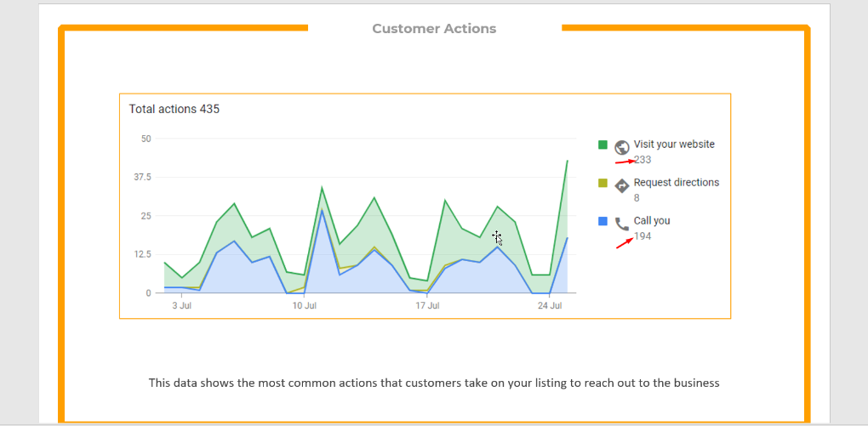Click the Customer Actions section heading
The image size is (868, 426).
434,29
